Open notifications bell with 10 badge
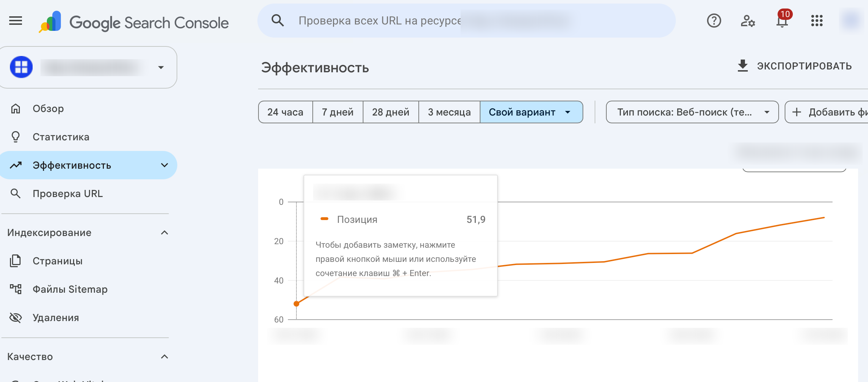868x382 pixels. pyautogui.click(x=783, y=20)
